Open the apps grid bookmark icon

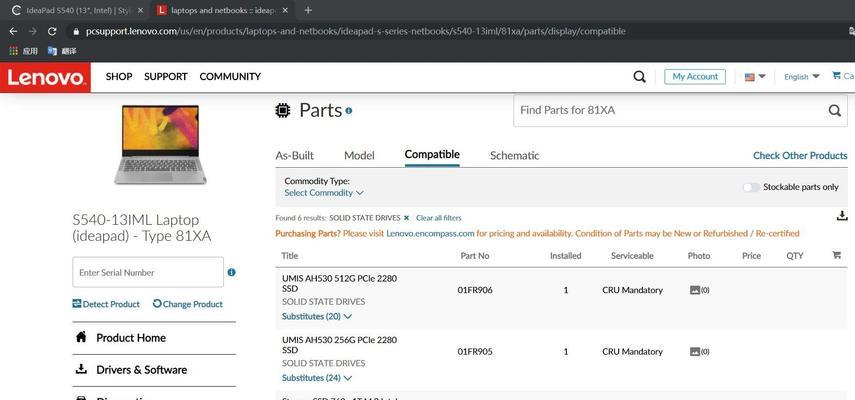coord(14,51)
